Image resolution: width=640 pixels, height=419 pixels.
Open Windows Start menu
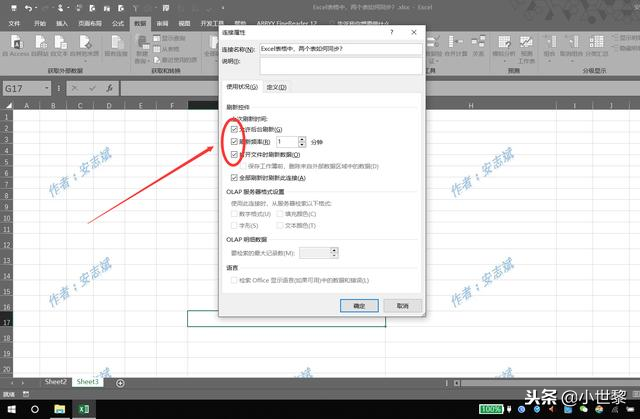pyautogui.click(x=11, y=409)
